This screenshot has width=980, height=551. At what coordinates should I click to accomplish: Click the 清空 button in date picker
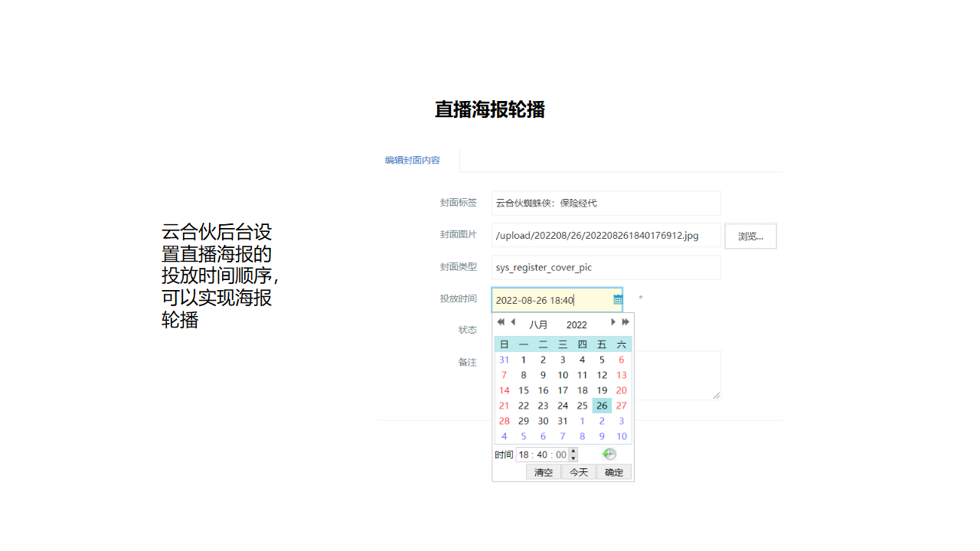coord(544,472)
